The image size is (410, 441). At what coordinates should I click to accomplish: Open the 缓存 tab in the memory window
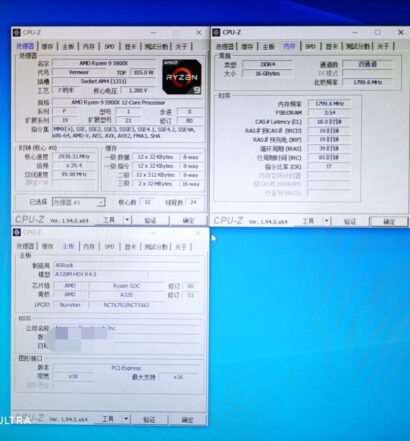click(247, 47)
